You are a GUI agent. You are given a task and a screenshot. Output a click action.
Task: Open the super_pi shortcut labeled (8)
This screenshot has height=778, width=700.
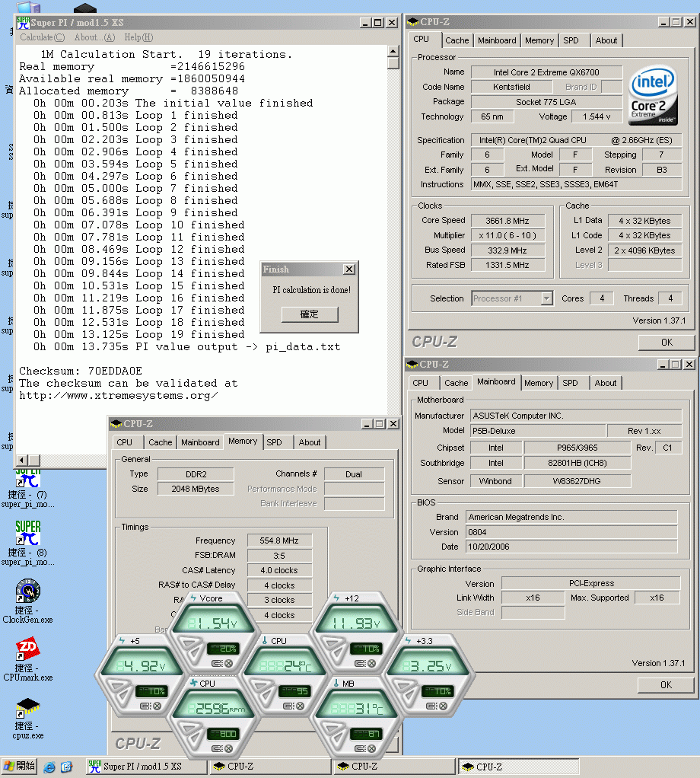27,543
